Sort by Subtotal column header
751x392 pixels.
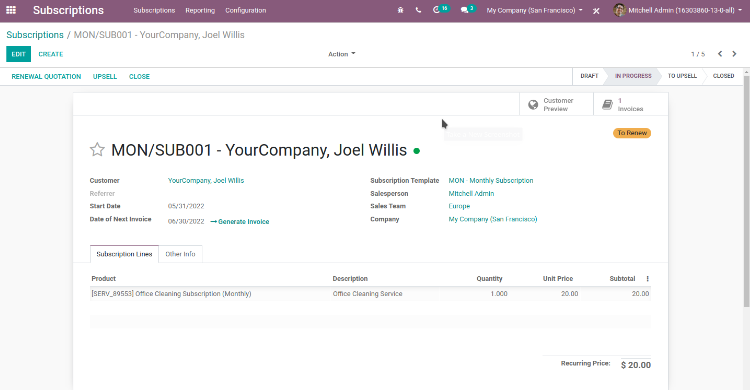point(622,278)
